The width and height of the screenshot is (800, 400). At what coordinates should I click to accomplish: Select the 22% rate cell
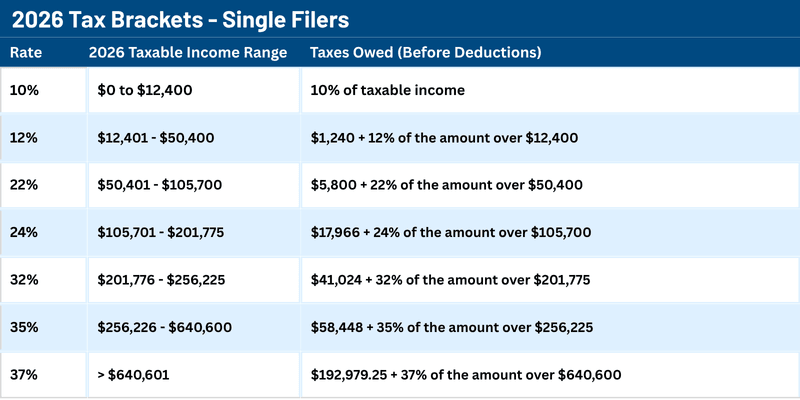tap(24, 185)
